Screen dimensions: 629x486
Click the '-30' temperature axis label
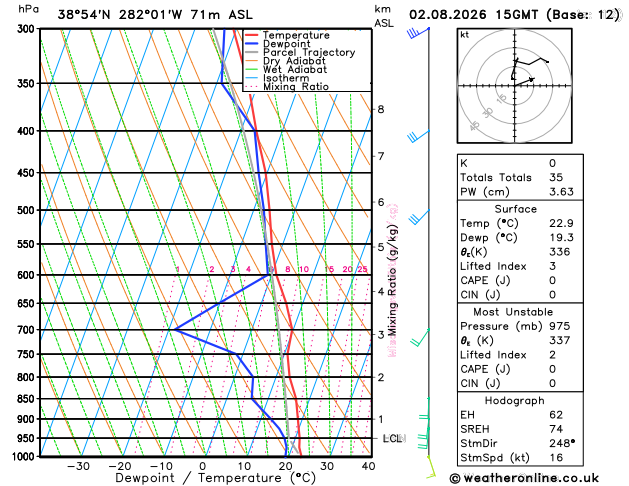[x=78, y=466]
